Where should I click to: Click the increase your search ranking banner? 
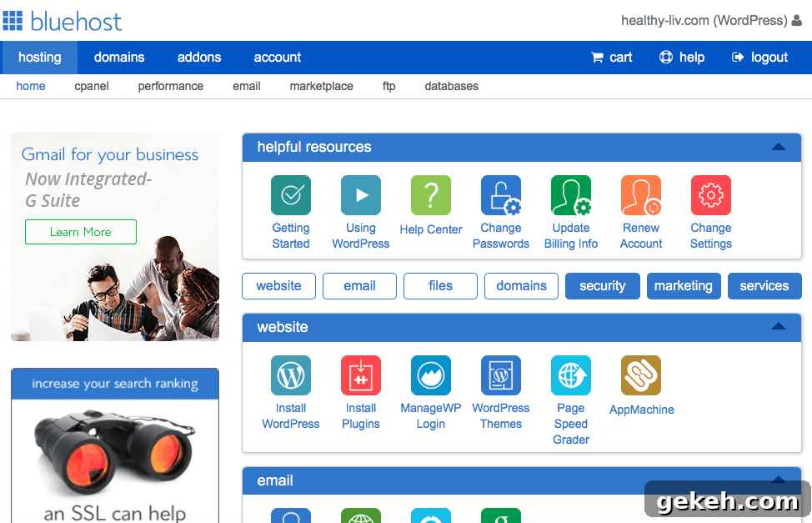click(115, 384)
